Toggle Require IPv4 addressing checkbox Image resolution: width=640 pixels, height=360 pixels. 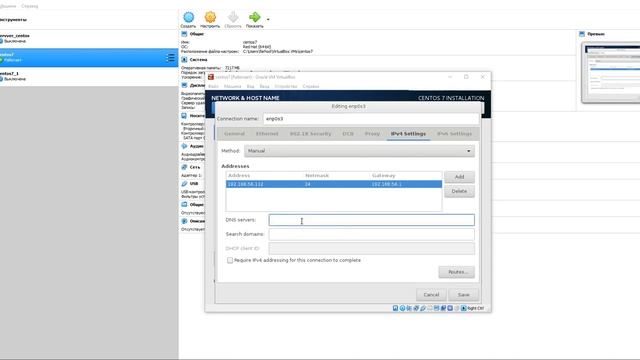230,260
